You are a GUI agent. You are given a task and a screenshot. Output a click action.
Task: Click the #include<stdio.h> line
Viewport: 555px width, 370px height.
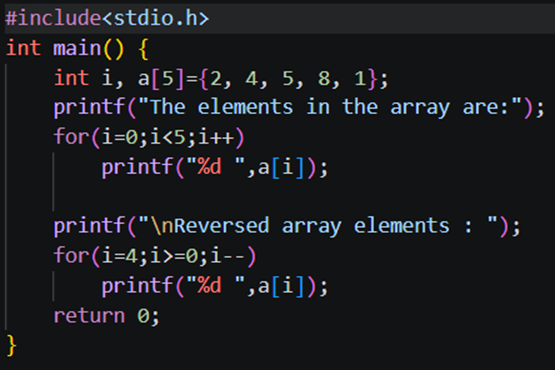click(x=107, y=18)
